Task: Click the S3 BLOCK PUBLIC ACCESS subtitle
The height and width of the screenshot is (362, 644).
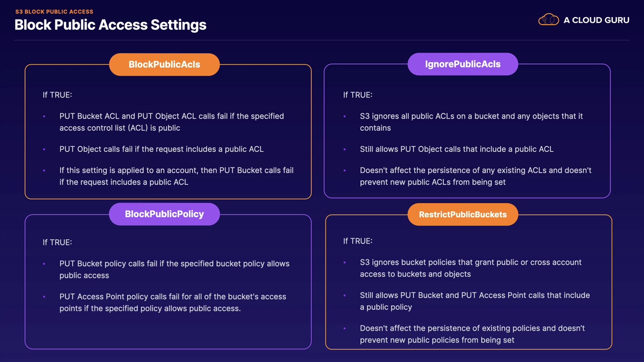Action: 54,12
